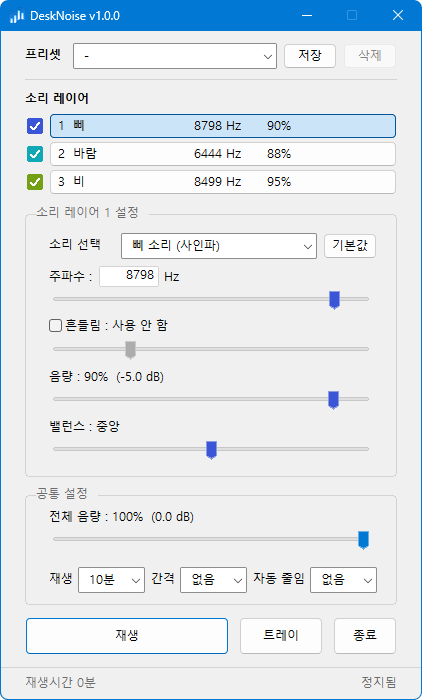Image resolution: width=422 pixels, height=700 pixels.
Task: Select the 3 비 layer row
Action: (x=223, y=182)
